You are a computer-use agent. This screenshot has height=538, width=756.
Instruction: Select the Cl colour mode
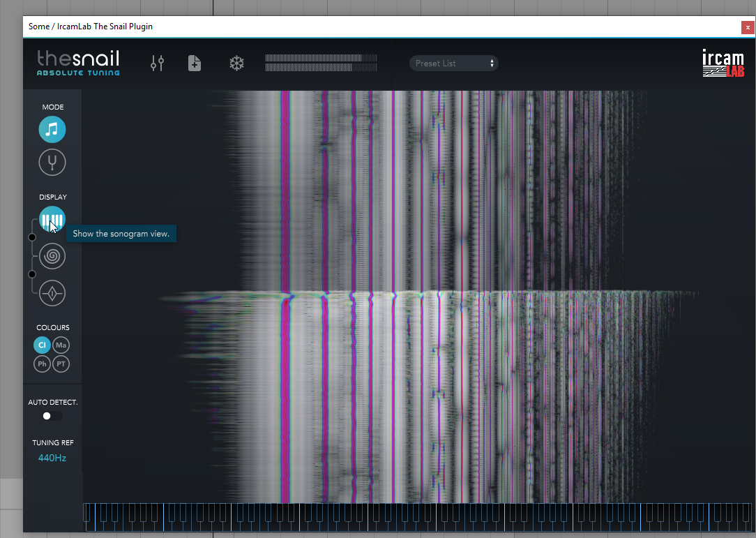tap(43, 345)
